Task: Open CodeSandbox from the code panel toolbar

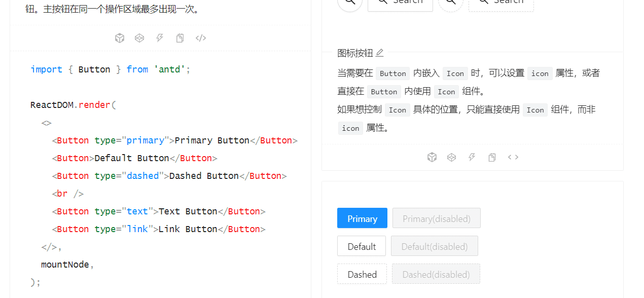Action: point(120,38)
